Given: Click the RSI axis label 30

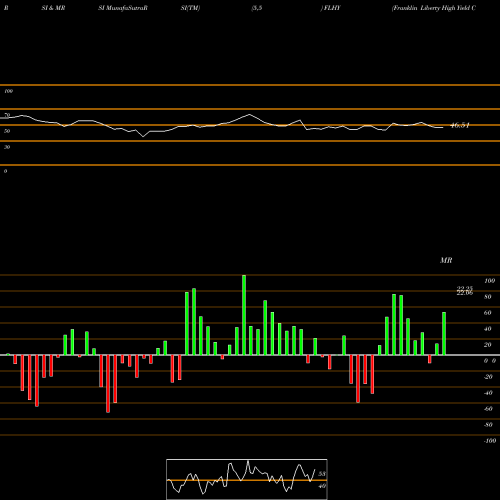Looking at the screenshot, I should point(7,147).
